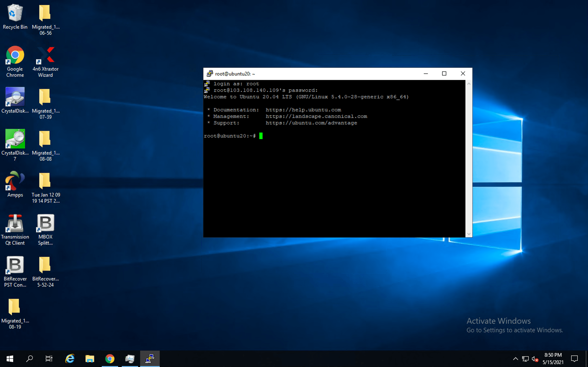The height and width of the screenshot is (367, 588).
Task: Click the clock showing 8:50 PM
Action: point(553,358)
